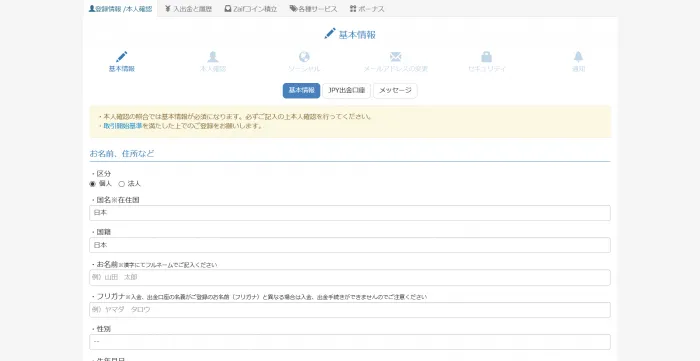Viewport: 700px width, 361px height.
Task: Open the 登録情報/本人確認 top tab
Action: [x=120, y=8]
